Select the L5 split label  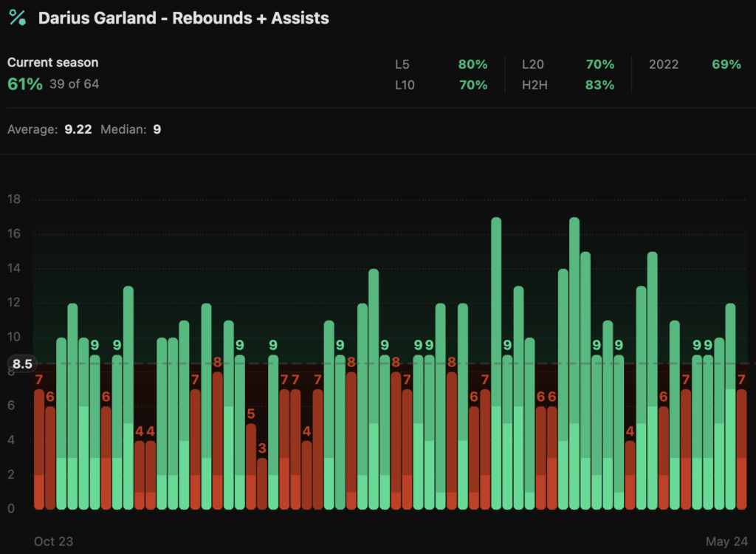402,64
